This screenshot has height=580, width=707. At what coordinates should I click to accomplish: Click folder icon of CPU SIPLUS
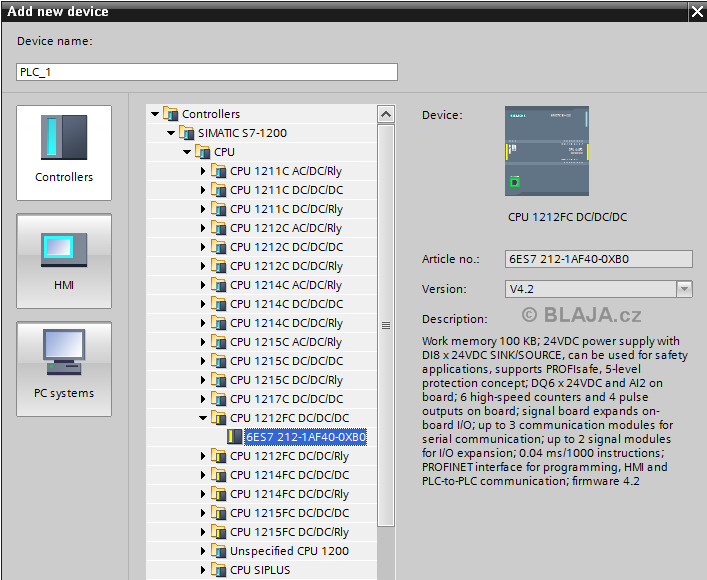[219, 570]
